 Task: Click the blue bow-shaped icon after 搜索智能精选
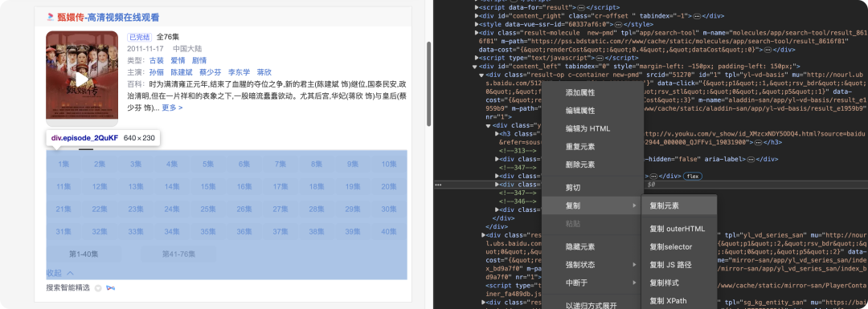pyautogui.click(x=111, y=288)
